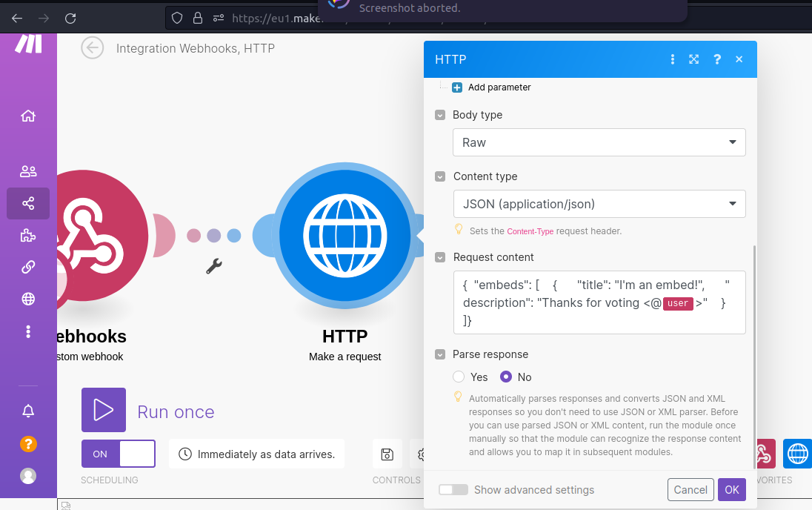Open the Body type Raw dropdown
The width and height of the screenshot is (812, 510).
click(x=599, y=142)
